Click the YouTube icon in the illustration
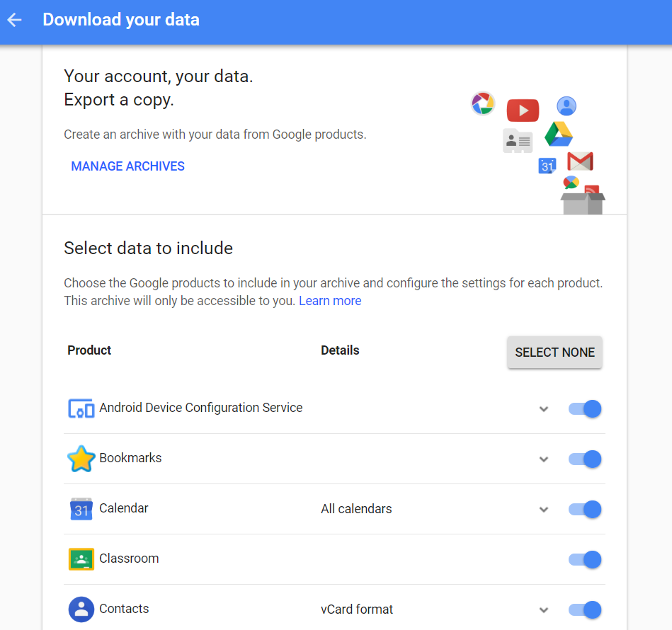672x630 pixels. (x=523, y=110)
